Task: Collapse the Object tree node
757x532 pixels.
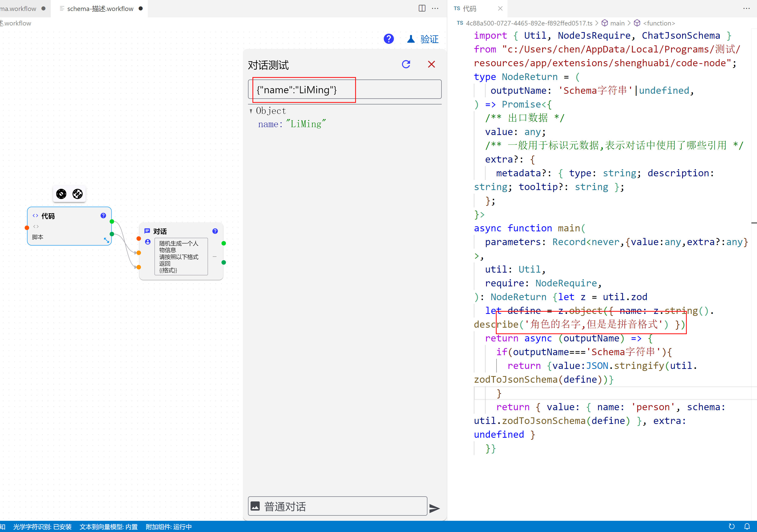Action: pos(251,111)
